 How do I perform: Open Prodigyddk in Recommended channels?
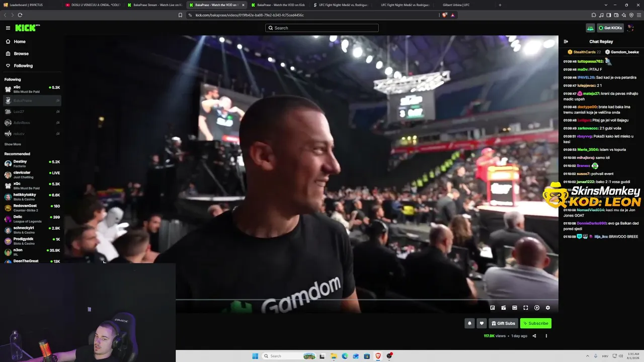[32, 241]
